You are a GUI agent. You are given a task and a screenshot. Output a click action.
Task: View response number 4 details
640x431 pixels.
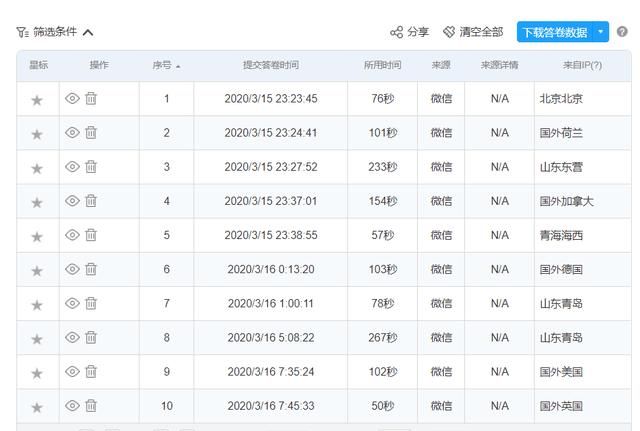(72, 201)
